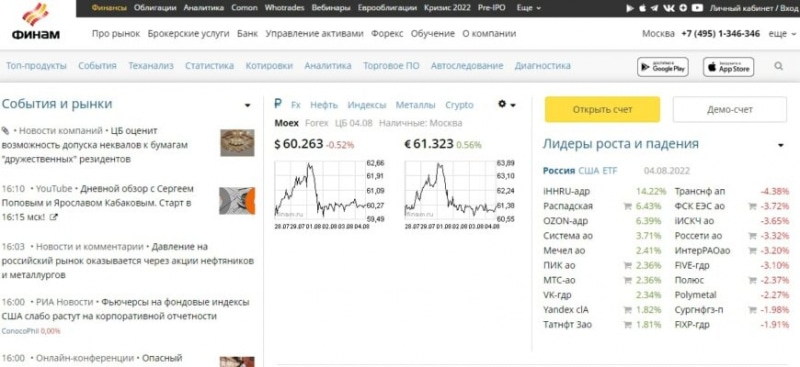
Task: Open the Telegram channel icon
Action: point(654,8)
